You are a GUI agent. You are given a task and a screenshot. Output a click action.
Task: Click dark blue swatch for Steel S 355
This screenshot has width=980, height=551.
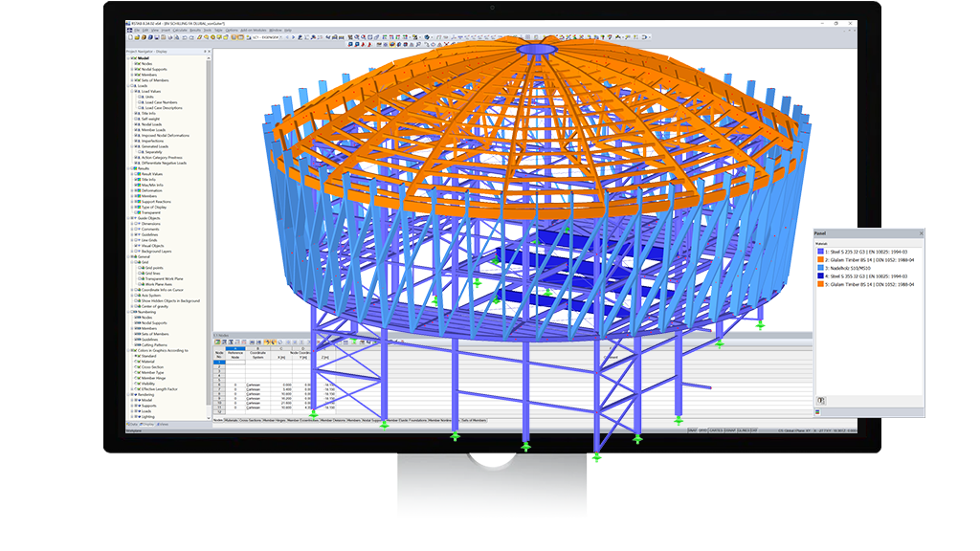[x=820, y=276]
